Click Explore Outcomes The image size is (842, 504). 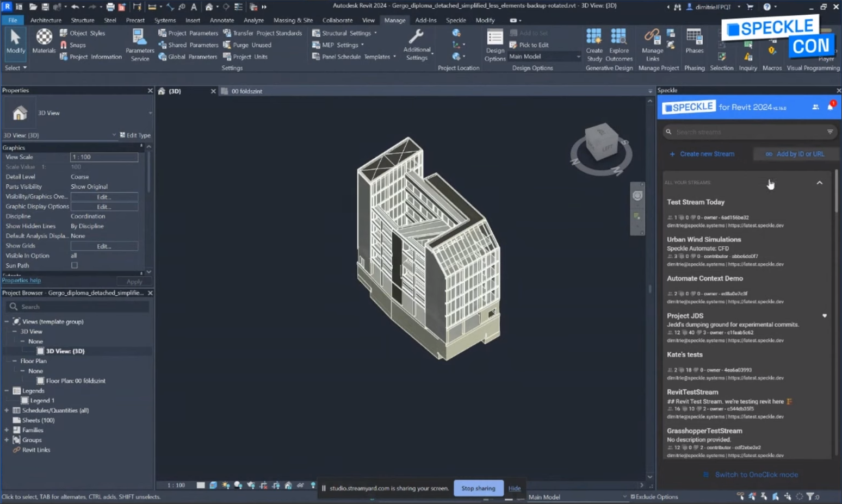[619, 45]
